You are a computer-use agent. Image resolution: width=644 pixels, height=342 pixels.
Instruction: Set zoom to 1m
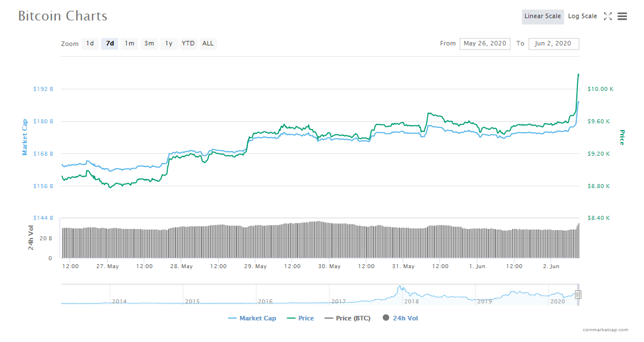129,44
